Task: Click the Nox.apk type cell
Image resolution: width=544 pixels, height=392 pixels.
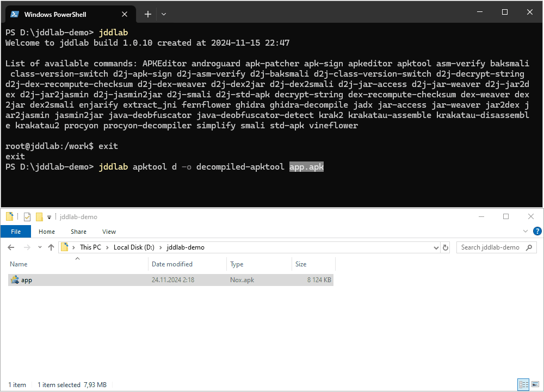Action: 242,279
